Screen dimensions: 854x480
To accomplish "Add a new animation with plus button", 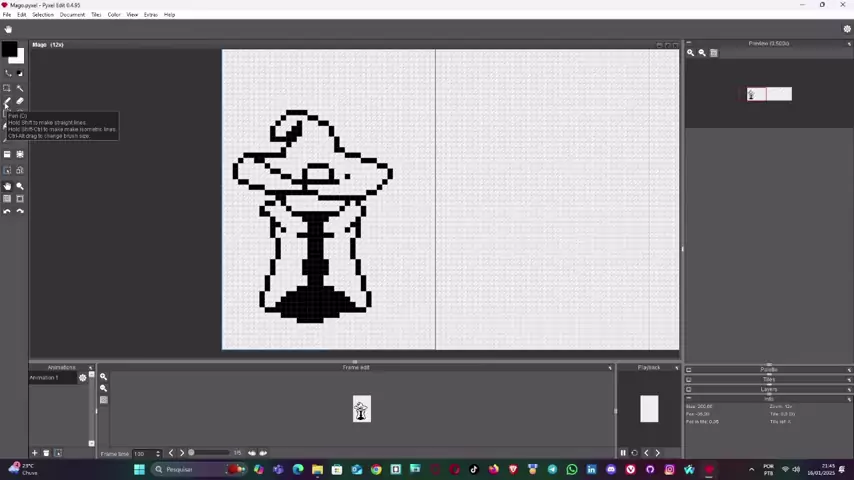I will pyautogui.click(x=35, y=453).
